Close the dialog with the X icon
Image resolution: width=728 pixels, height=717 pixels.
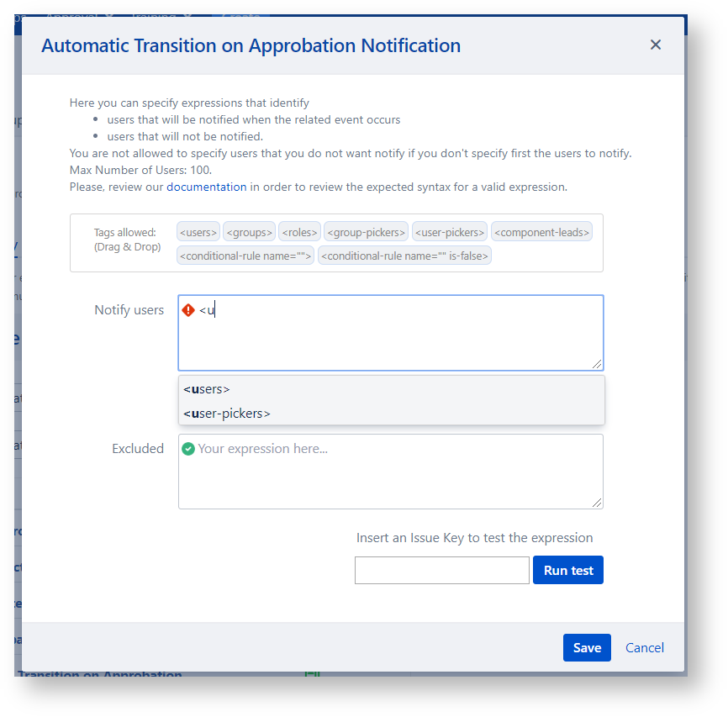pos(656,45)
